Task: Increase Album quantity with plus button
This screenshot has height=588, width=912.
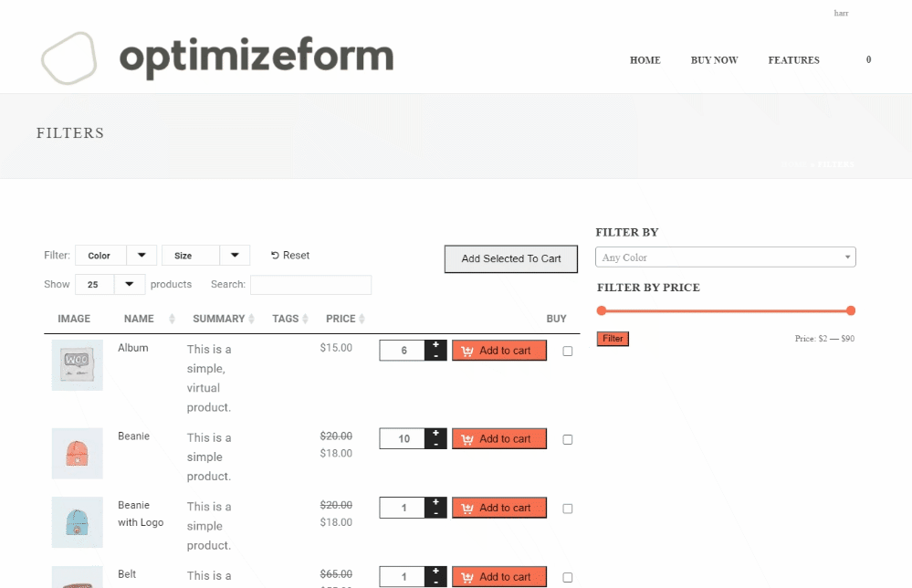Action: click(x=435, y=345)
